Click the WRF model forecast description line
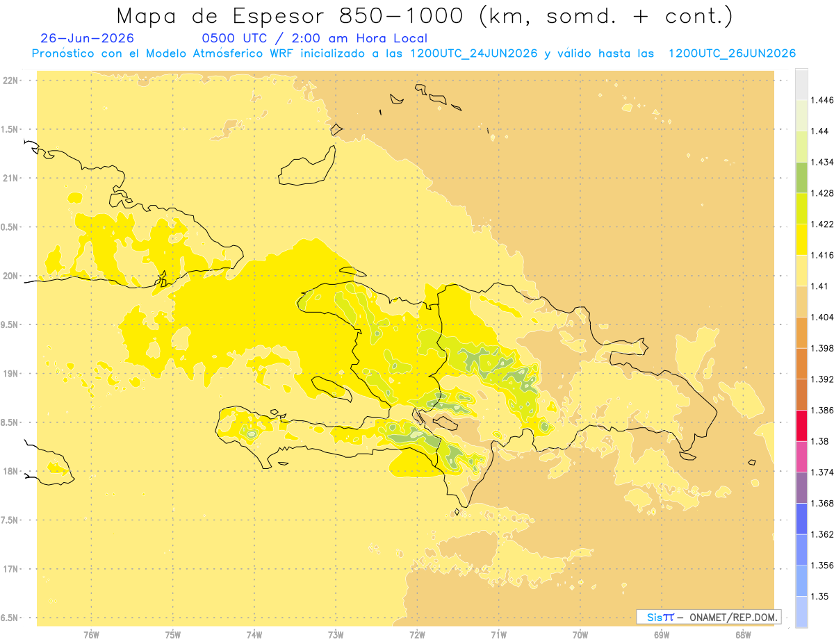Image resolution: width=834 pixels, height=644 pixels. click(x=414, y=53)
